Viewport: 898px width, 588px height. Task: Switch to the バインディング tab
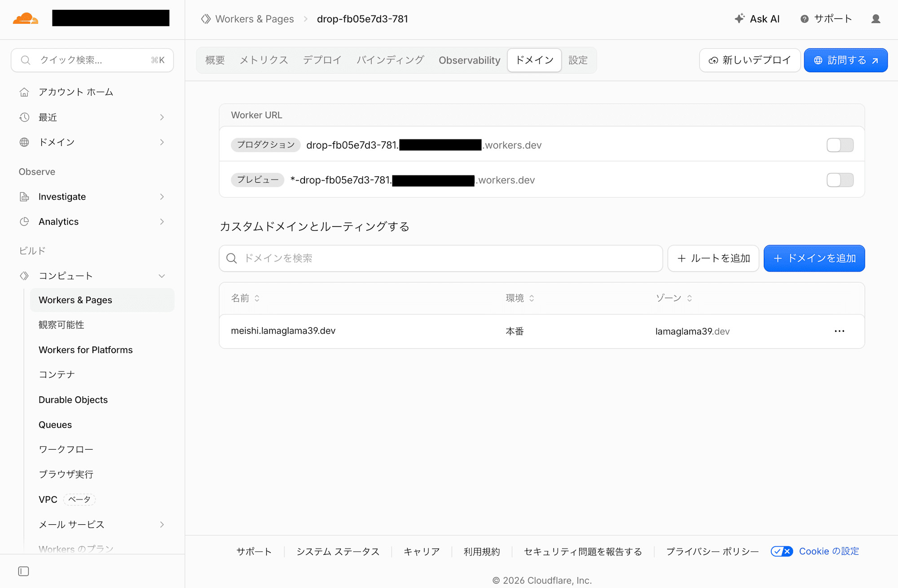coord(390,60)
